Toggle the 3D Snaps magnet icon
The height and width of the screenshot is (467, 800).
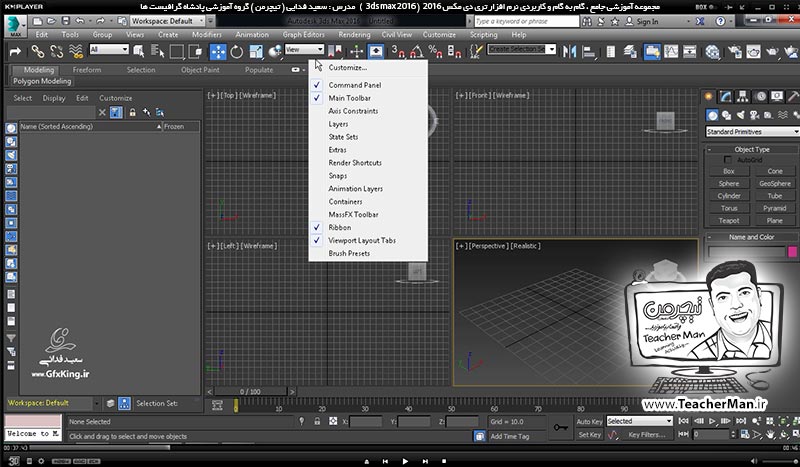(x=398, y=52)
